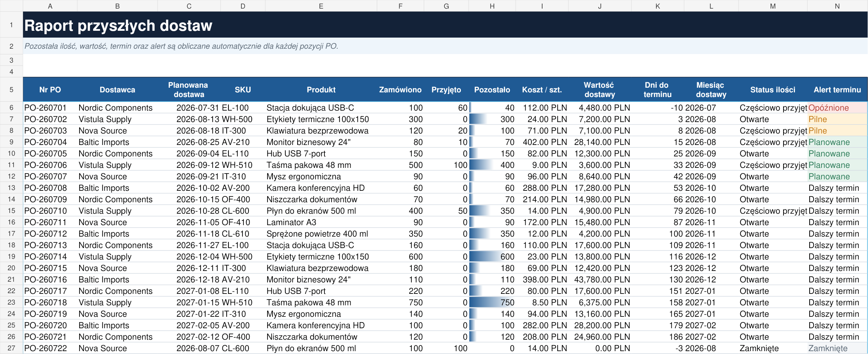This screenshot has height=354, width=868.
Task: Select cell 'PO-260722'
Action: (50, 348)
